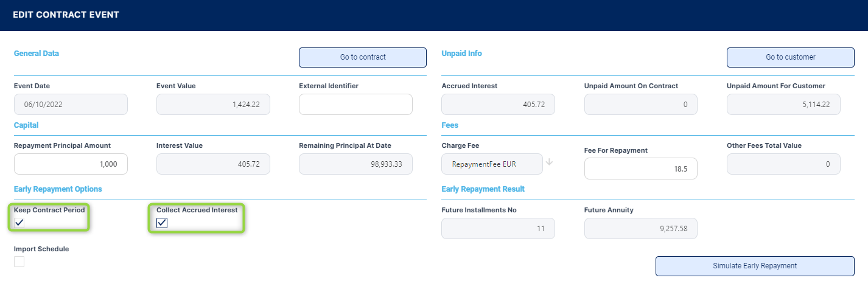The width and height of the screenshot is (868, 289).
Task: Click the Unpaid Amount For Customer field
Action: click(783, 105)
